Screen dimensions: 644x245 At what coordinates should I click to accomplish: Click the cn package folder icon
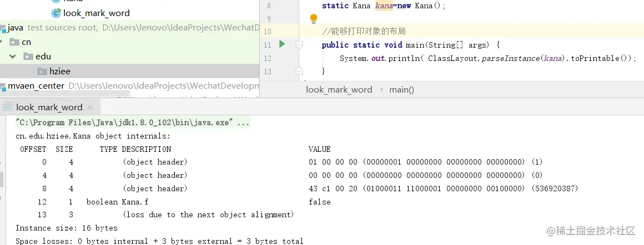click(14, 42)
